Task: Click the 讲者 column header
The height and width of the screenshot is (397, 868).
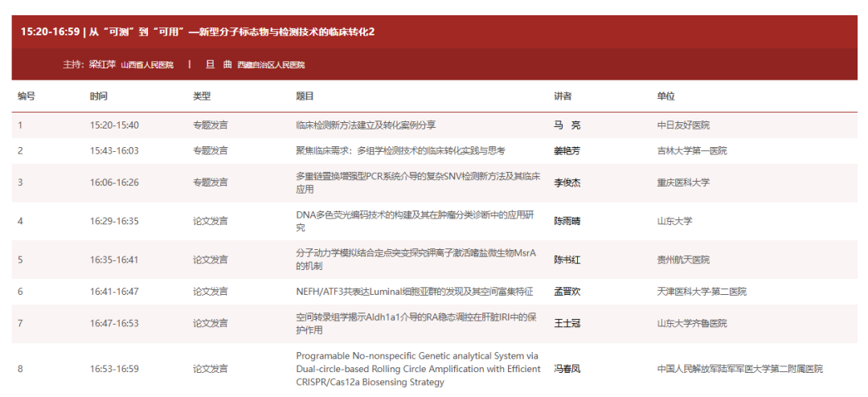Action: [x=563, y=96]
